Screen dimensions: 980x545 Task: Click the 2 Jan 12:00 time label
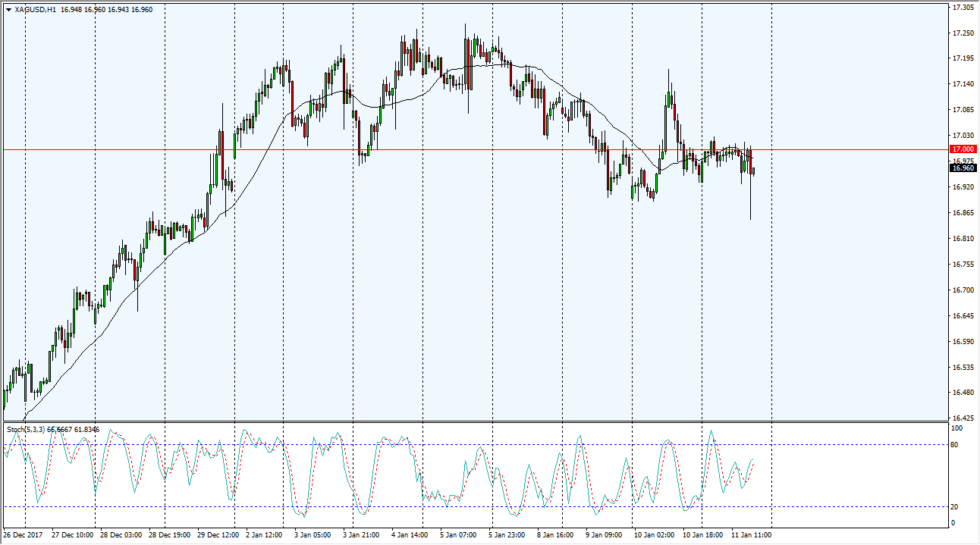pyautogui.click(x=263, y=535)
